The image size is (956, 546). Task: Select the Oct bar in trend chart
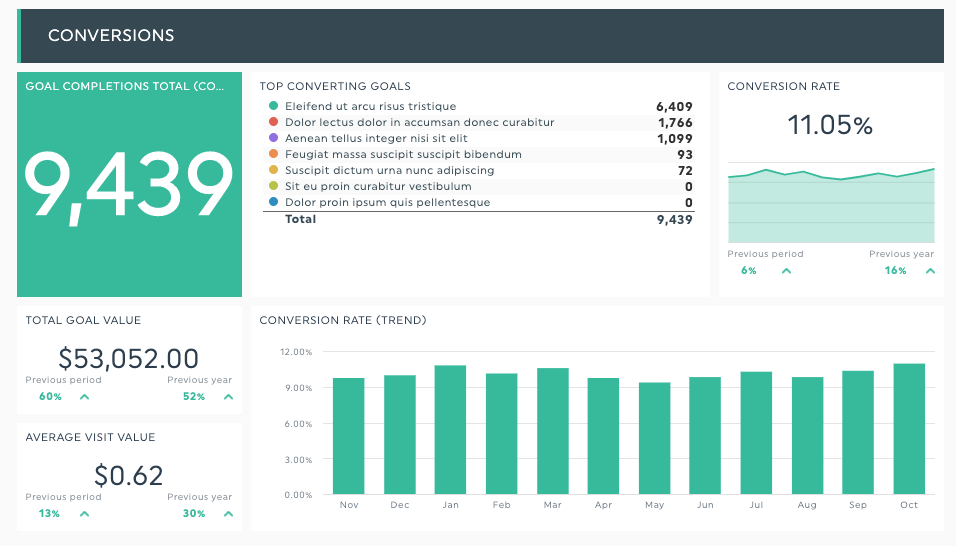(x=908, y=429)
